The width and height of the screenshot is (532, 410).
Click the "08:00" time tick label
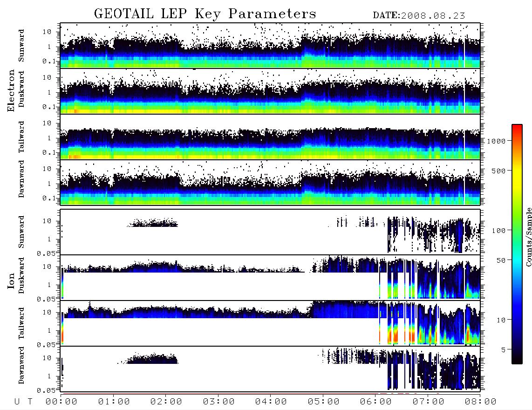[x=481, y=402]
